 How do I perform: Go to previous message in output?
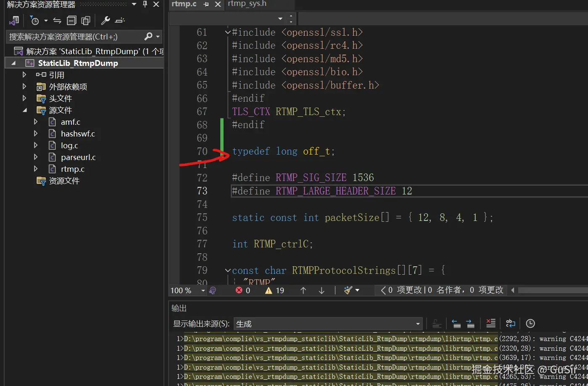[456, 323]
